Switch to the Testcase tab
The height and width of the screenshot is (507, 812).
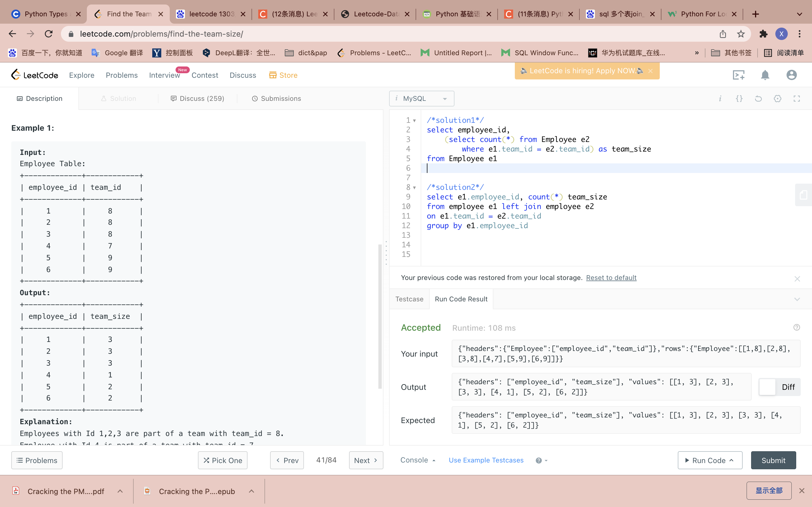click(409, 299)
